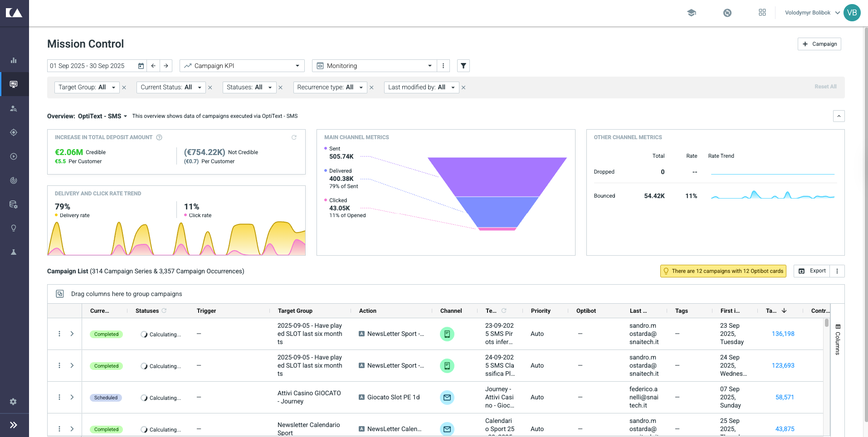This screenshot has height=437, width=868.
Task: Expand the sidebar with double-arrow icon
Action: [x=14, y=425]
